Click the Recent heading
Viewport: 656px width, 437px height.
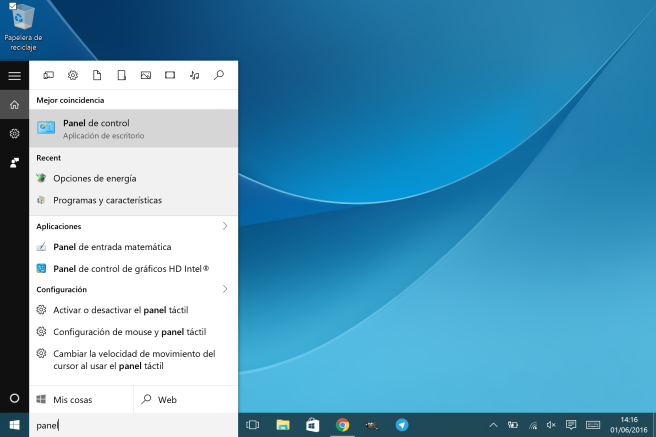tap(49, 158)
